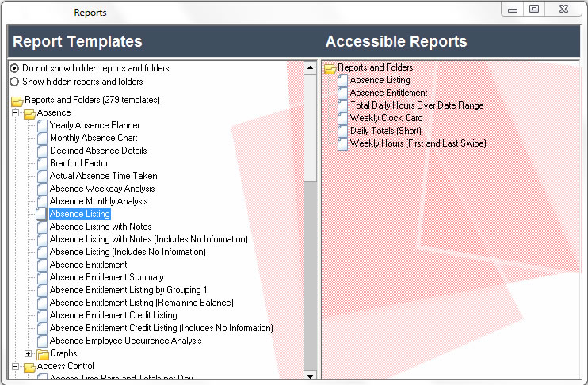
Task: Open Total Daily Hours Over Date Range
Action: [x=416, y=105]
